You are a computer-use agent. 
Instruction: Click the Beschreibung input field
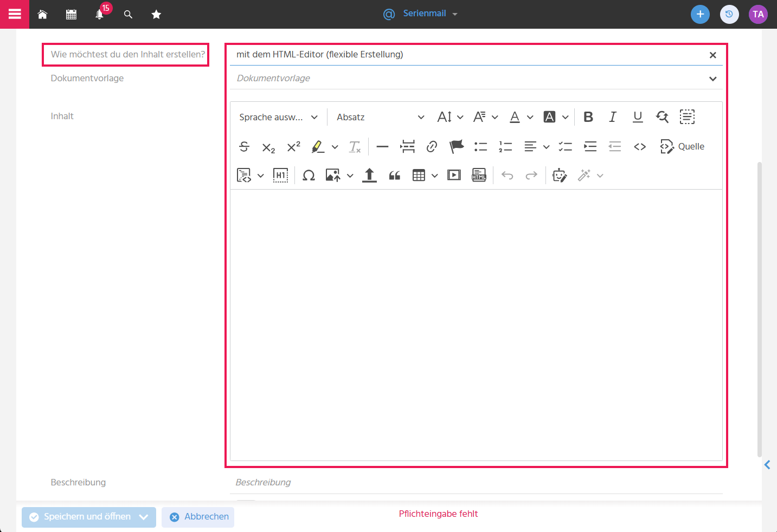click(x=476, y=482)
